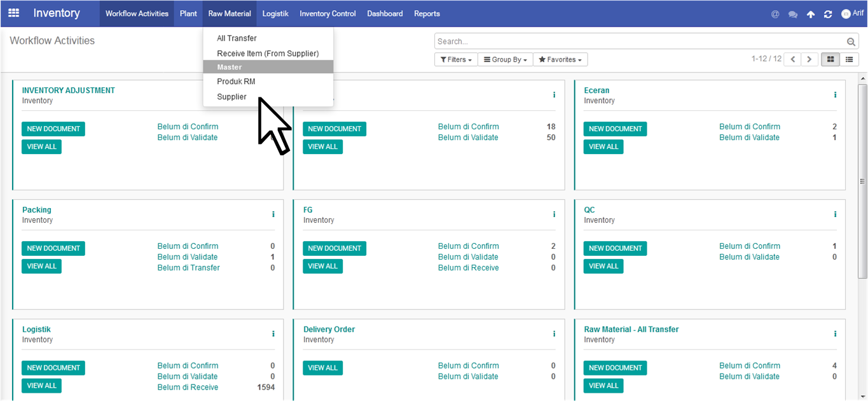
Task: Select Produk RM from the menu
Action: tap(236, 81)
